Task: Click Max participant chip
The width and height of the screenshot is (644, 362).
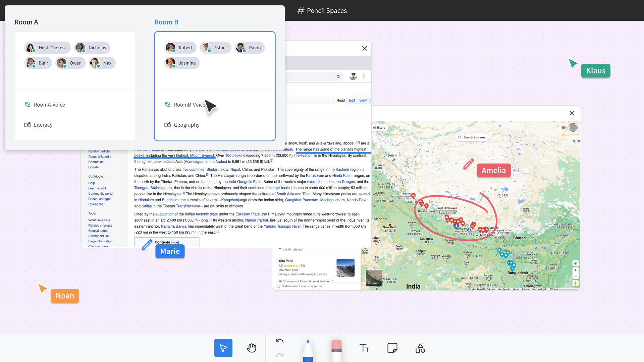Action: click(x=102, y=63)
